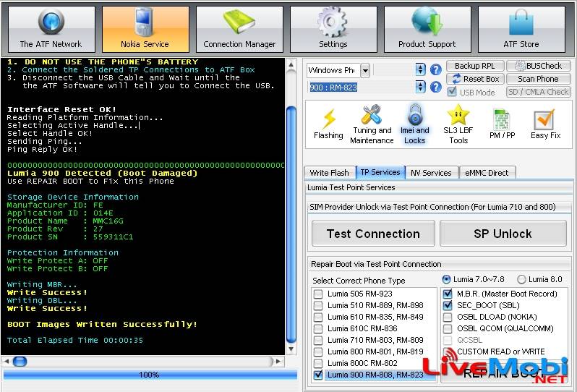This screenshot has height=392, width=577.
Task: Open the Flashing tools
Action: [328, 124]
